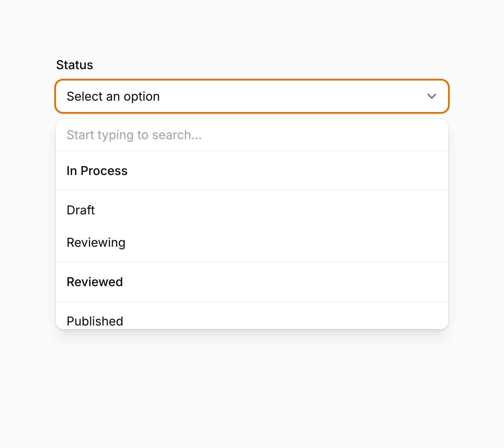Click the Status field label
This screenshot has width=504, height=448.
click(x=75, y=65)
